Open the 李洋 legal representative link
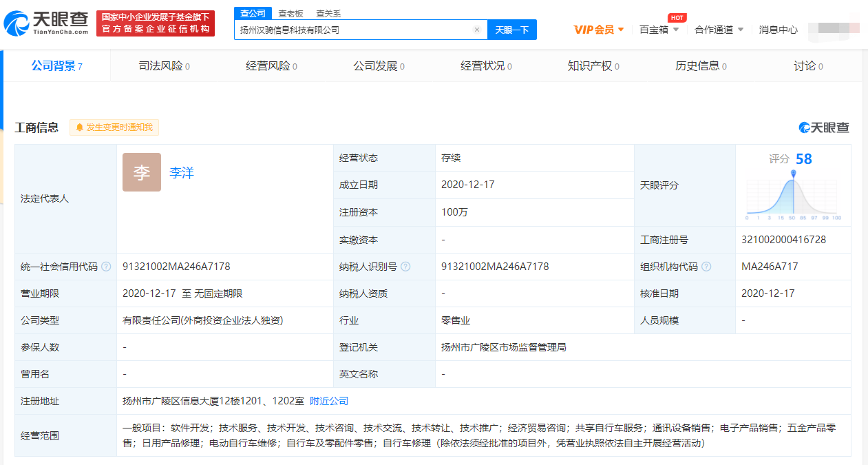The image size is (868, 465). coord(182,173)
